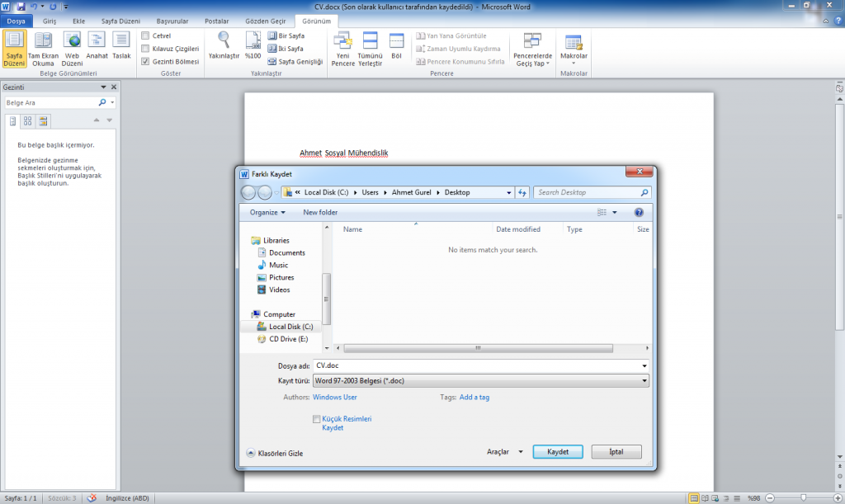The image size is (845, 504).
Task: Open a Yeni Pencere from ribbon
Action: point(342,42)
